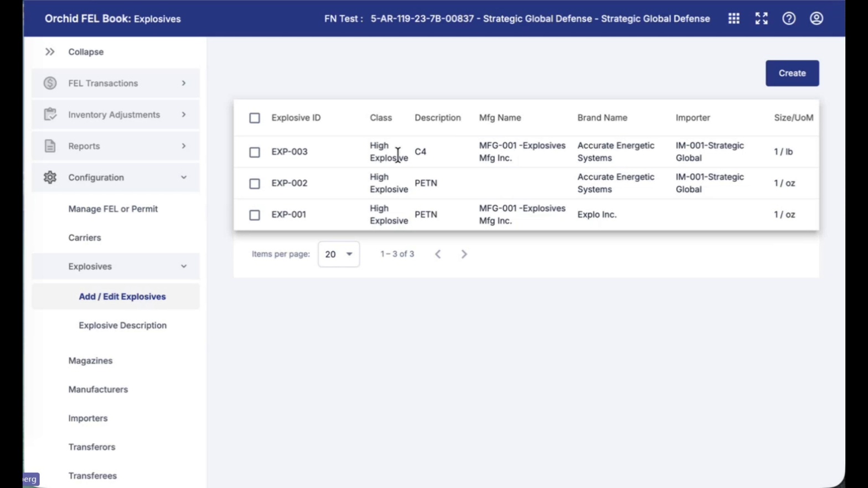Click the Orchid FEL Book title
This screenshot has width=868, height=488.
[113, 19]
